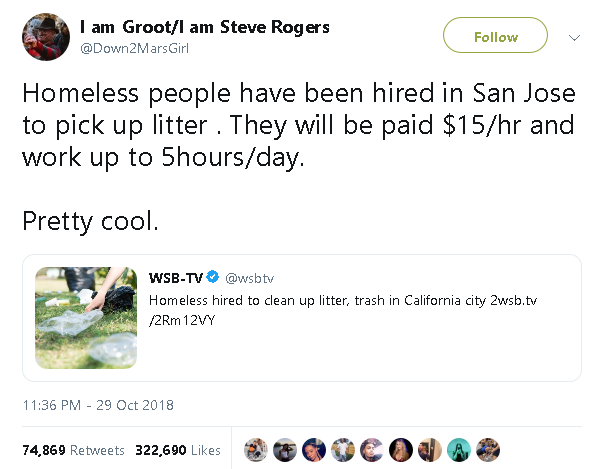Viewport: 606px width, 469px height.
Task: Click the blue verified badge next to WSB-TV
Action: (x=213, y=276)
